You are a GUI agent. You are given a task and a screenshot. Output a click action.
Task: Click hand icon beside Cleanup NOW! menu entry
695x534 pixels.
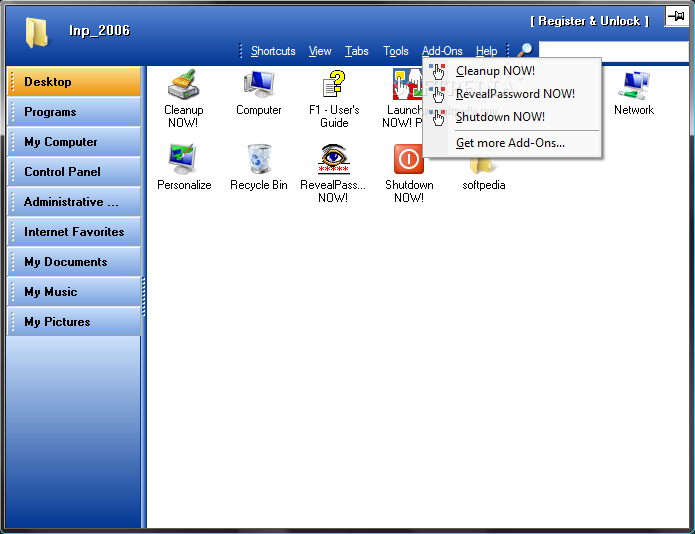click(437, 71)
